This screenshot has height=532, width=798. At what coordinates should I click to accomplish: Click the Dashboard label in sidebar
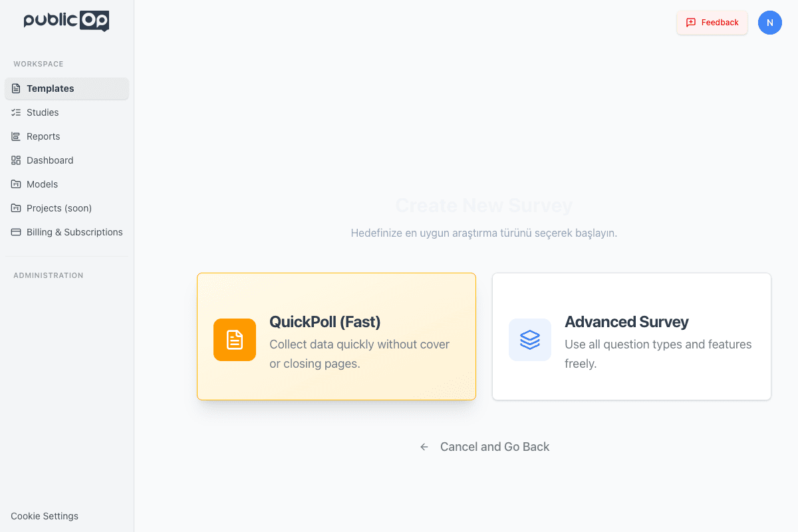pyautogui.click(x=50, y=160)
